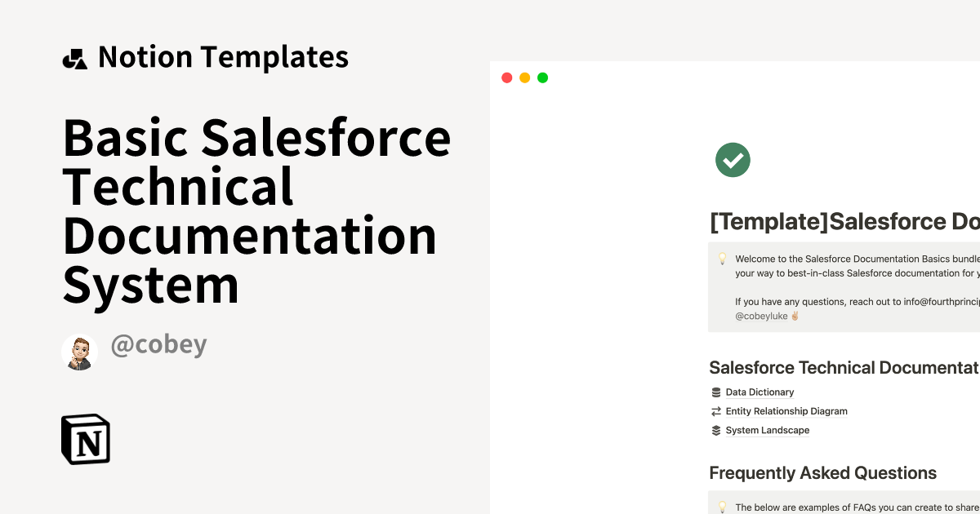The image size is (980, 514).
Task: Click the red close window dot
Action: point(507,78)
